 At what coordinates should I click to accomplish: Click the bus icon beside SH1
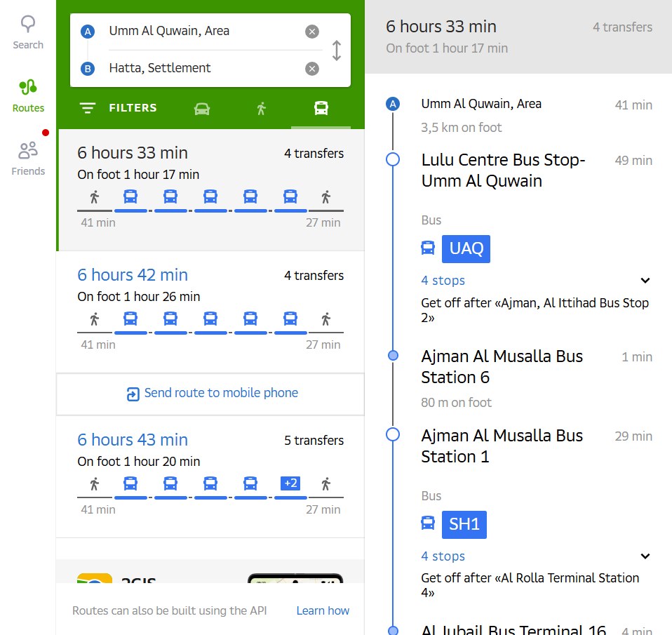coord(428,523)
